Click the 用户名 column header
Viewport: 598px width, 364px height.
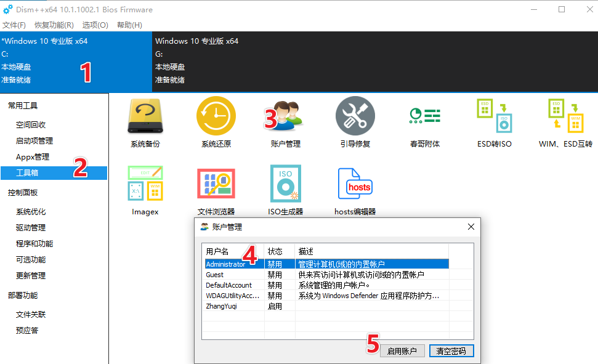coord(233,251)
